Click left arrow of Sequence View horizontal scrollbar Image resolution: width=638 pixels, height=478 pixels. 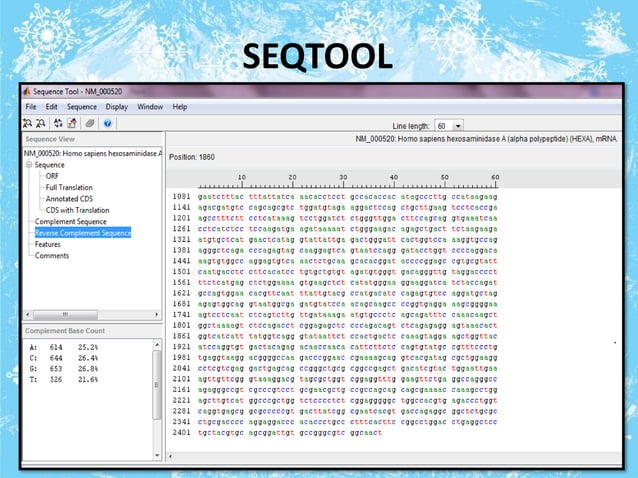click(28, 314)
